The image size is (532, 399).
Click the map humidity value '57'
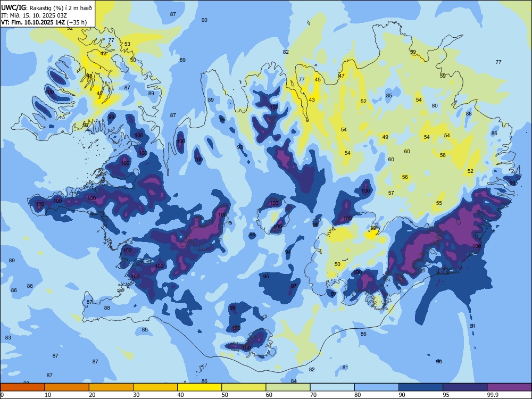(391, 193)
